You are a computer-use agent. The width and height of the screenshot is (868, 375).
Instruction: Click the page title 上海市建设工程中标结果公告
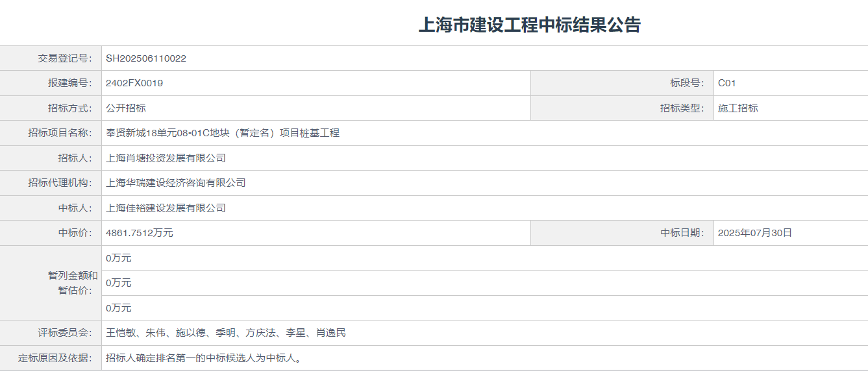click(x=529, y=25)
